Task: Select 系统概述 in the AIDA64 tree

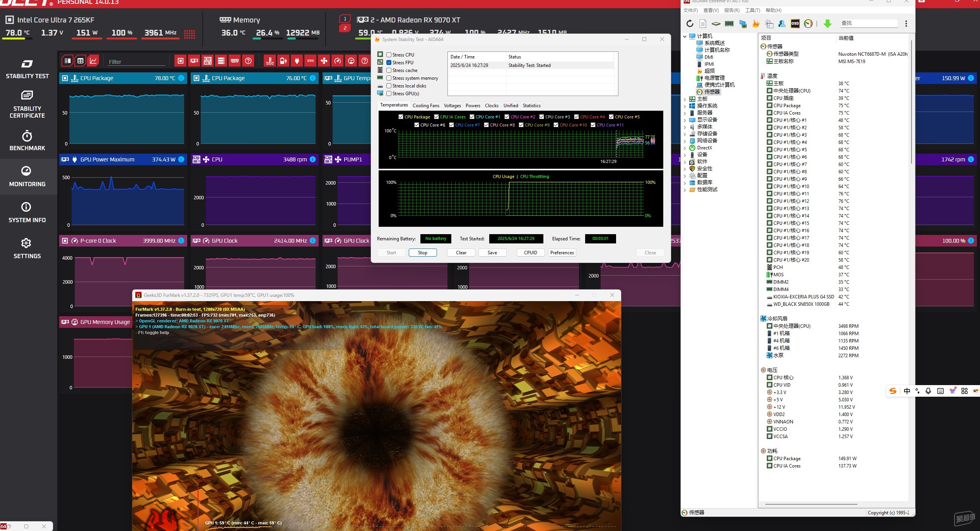Action: click(714, 43)
